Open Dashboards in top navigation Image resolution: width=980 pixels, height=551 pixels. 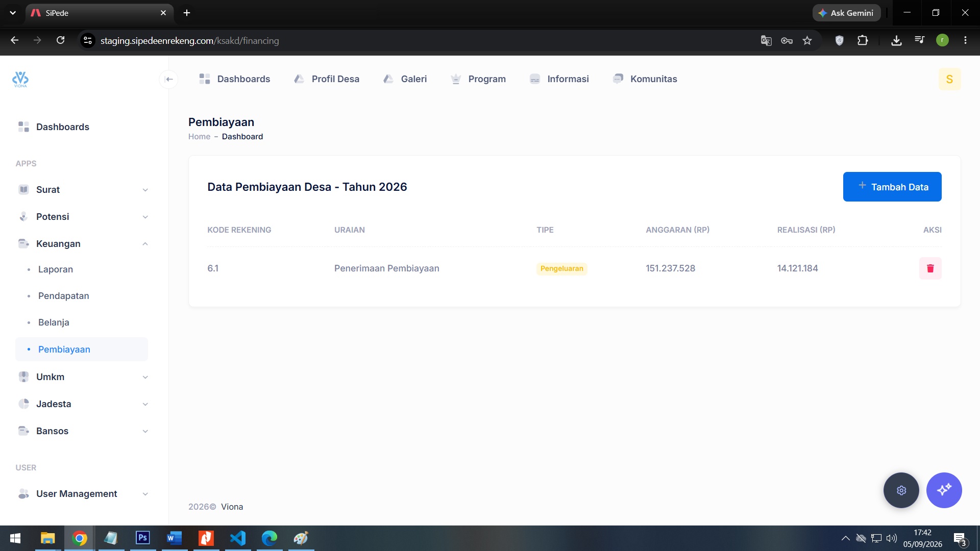click(x=234, y=79)
